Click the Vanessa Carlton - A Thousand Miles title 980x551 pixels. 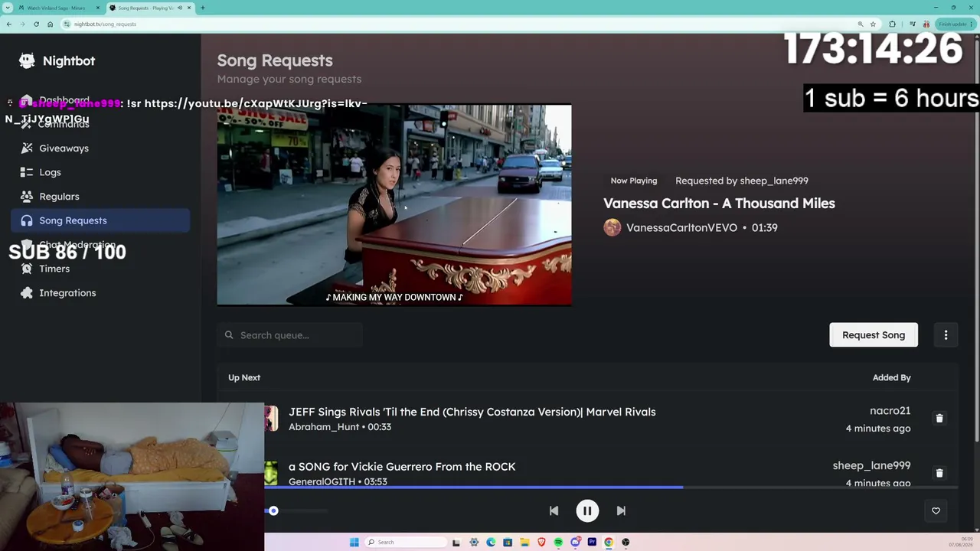pos(719,204)
